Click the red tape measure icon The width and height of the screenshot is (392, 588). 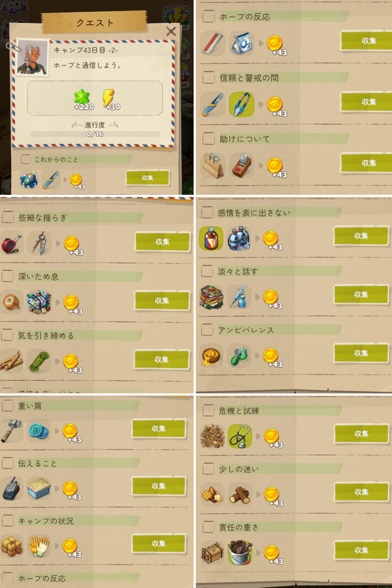pyautogui.click(x=11, y=243)
